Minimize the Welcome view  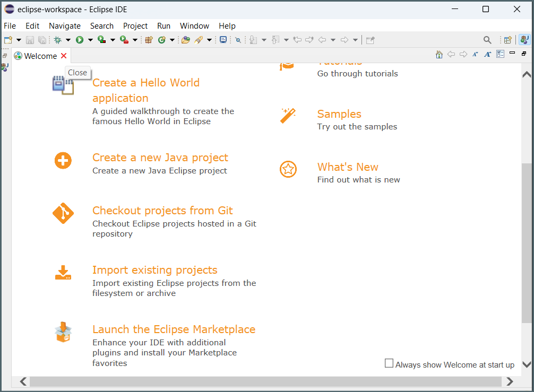click(x=512, y=53)
